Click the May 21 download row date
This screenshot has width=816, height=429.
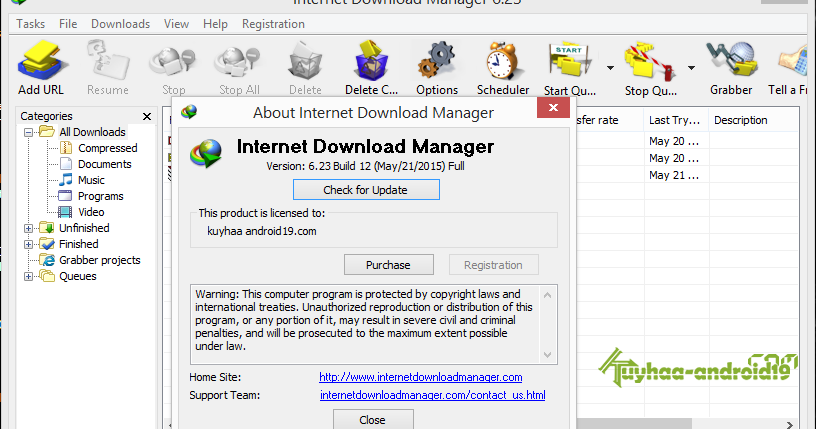(673, 175)
